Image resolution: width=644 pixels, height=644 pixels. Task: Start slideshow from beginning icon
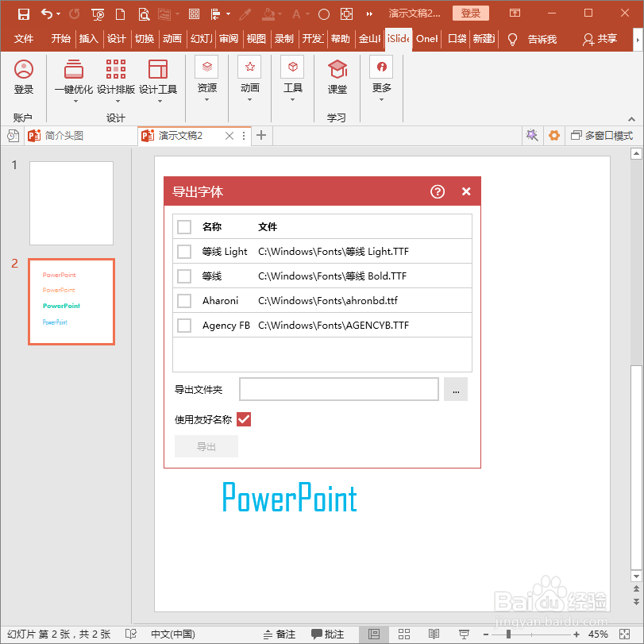pyautogui.click(x=98, y=15)
